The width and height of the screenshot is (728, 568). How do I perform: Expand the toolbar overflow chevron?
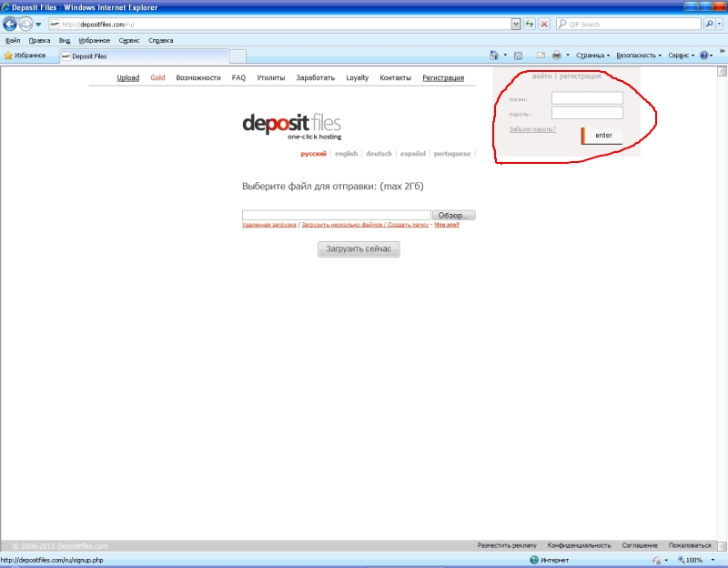(x=722, y=51)
